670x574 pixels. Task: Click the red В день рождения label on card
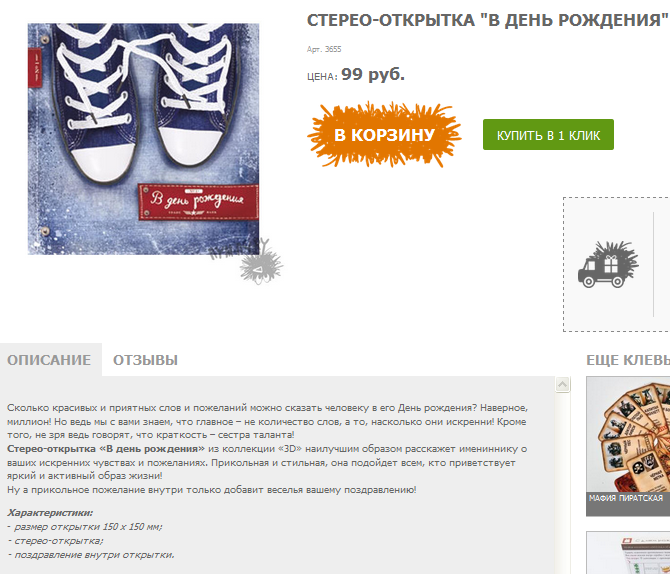pos(198,202)
